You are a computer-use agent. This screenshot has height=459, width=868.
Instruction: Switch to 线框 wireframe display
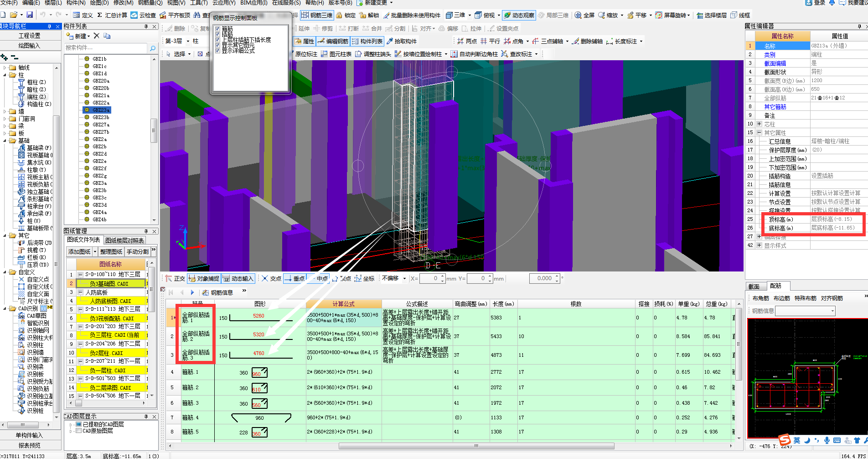740,15
